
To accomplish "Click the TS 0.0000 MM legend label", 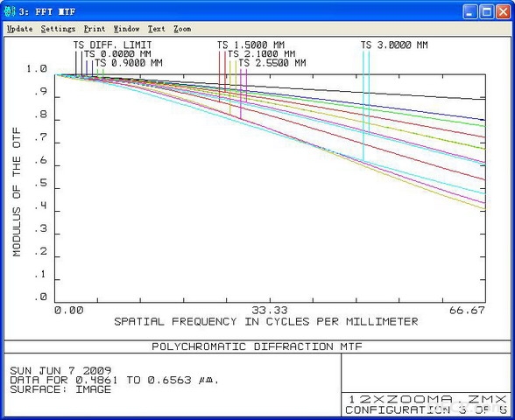I will click(117, 53).
